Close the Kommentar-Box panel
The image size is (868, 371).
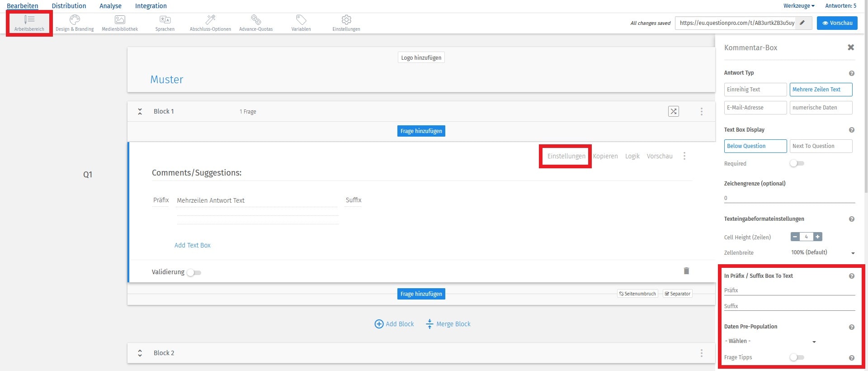(851, 48)
